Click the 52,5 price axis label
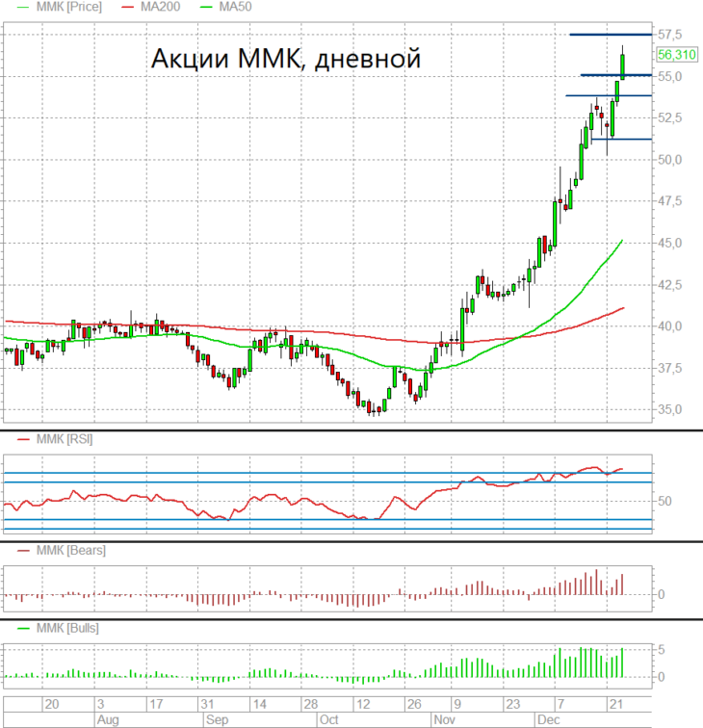 pyautogui.click(x=670, y=117)
